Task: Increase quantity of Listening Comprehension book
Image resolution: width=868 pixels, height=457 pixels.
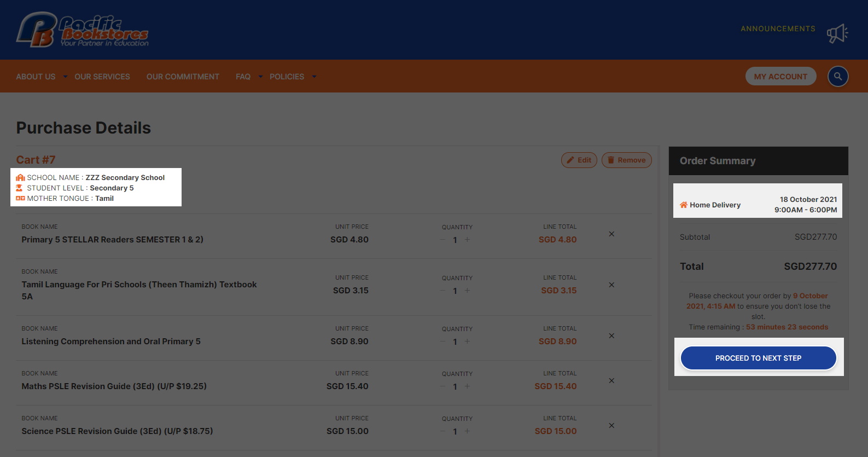Action: [x=467, y=342]
